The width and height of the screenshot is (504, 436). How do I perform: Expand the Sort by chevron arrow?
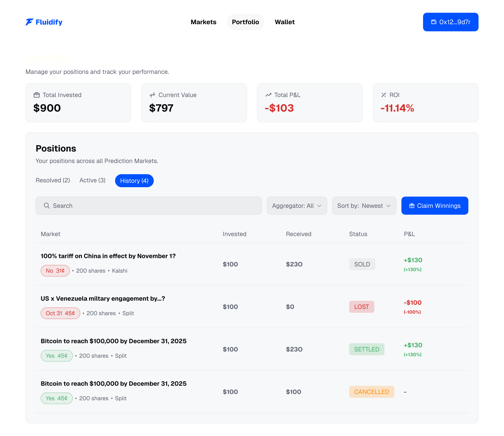click(388, 206)
